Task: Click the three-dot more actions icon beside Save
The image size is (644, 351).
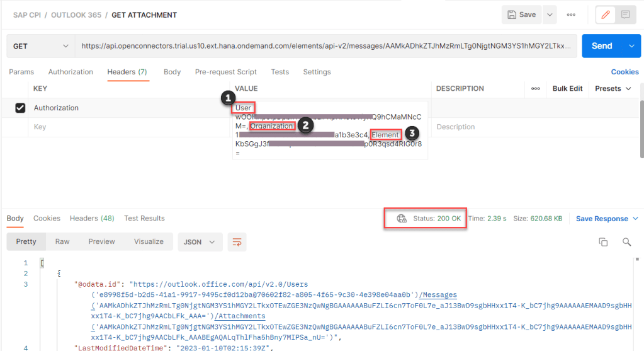Action: coord(571,14)
